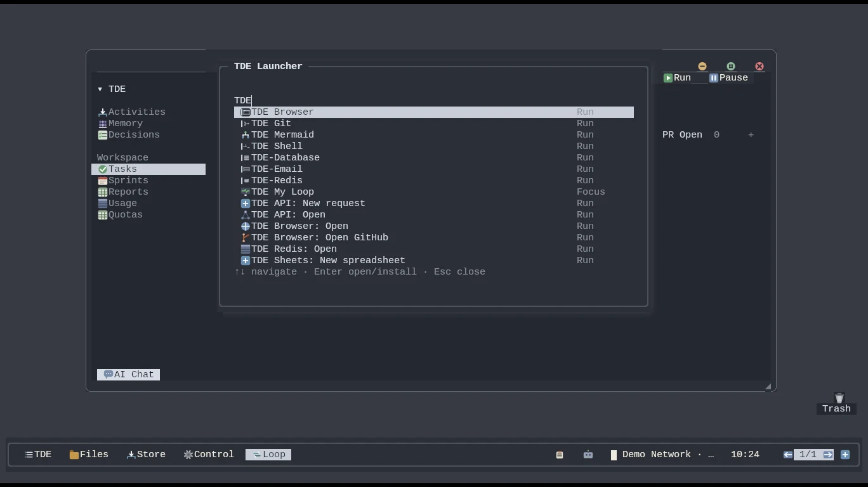
Task: Close the window with red button
Action: [760, 67]
